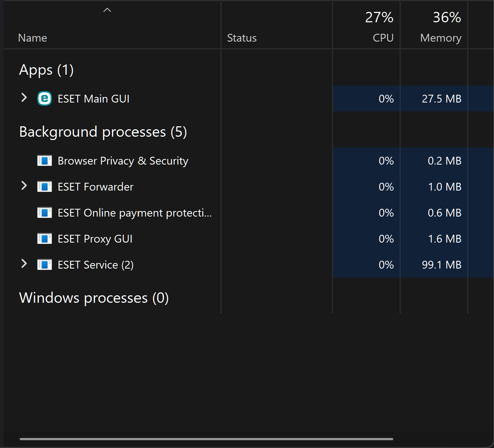494x448 pixels.
Task: Click the sort arrow above Name
Action: coord(107,10)
